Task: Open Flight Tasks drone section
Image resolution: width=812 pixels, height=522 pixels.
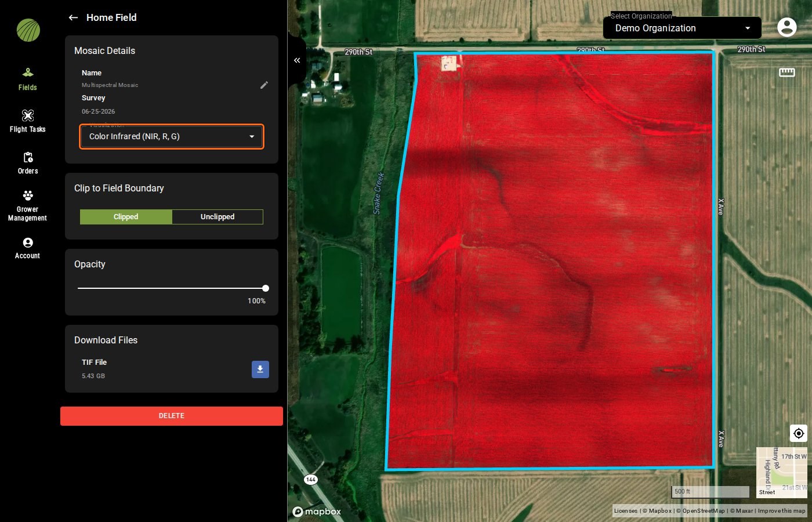Action: click(x=27, y=121)
